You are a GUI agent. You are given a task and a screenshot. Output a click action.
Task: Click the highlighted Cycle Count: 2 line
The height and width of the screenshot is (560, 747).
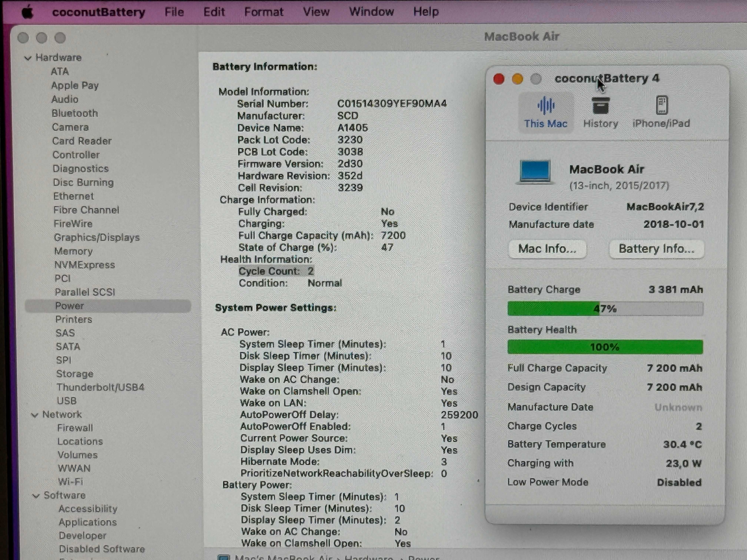[276, 271]
